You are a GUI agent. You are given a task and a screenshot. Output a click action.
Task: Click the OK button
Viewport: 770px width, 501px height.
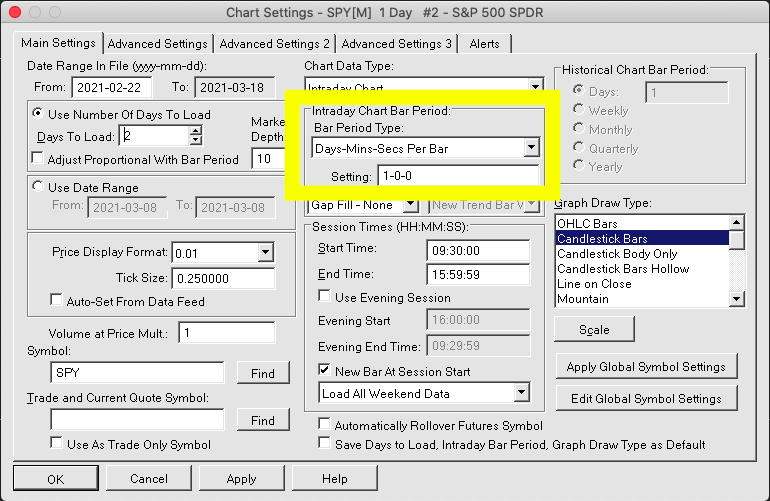click(55, 478)
